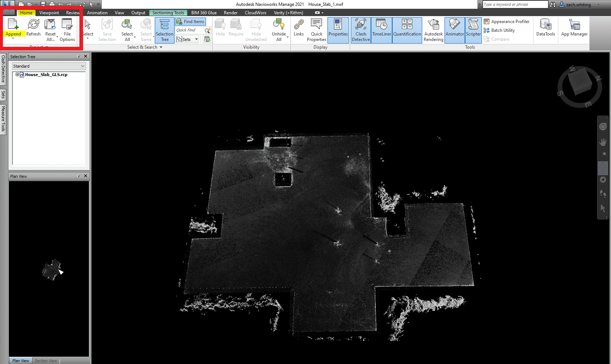Image resolution: width=611 pixels, height=364 pixels.
Task: Show the Properties panel
Action: [x=338, y=29]
